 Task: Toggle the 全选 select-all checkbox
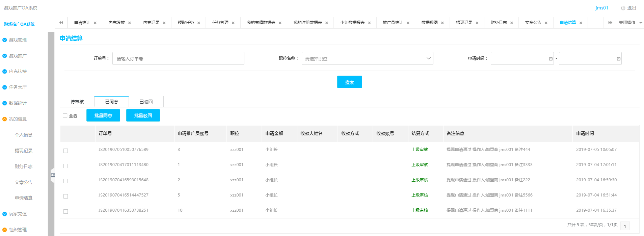tap(65, 116)
